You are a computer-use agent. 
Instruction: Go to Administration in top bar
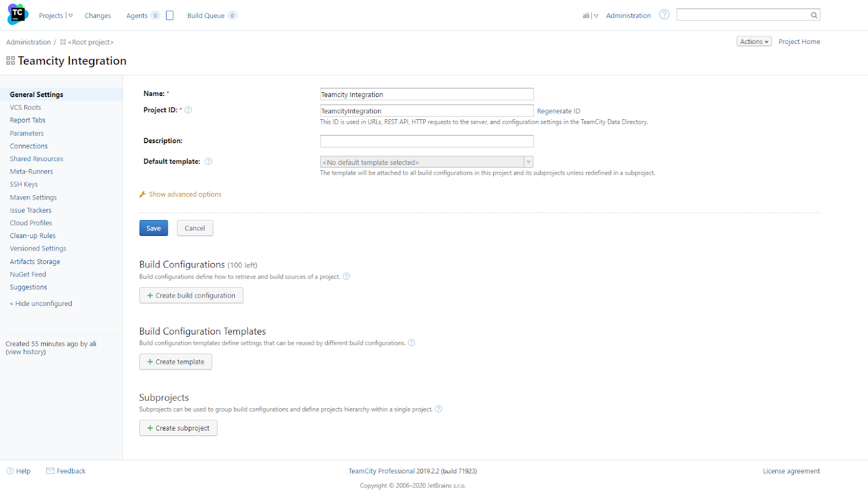628,16
